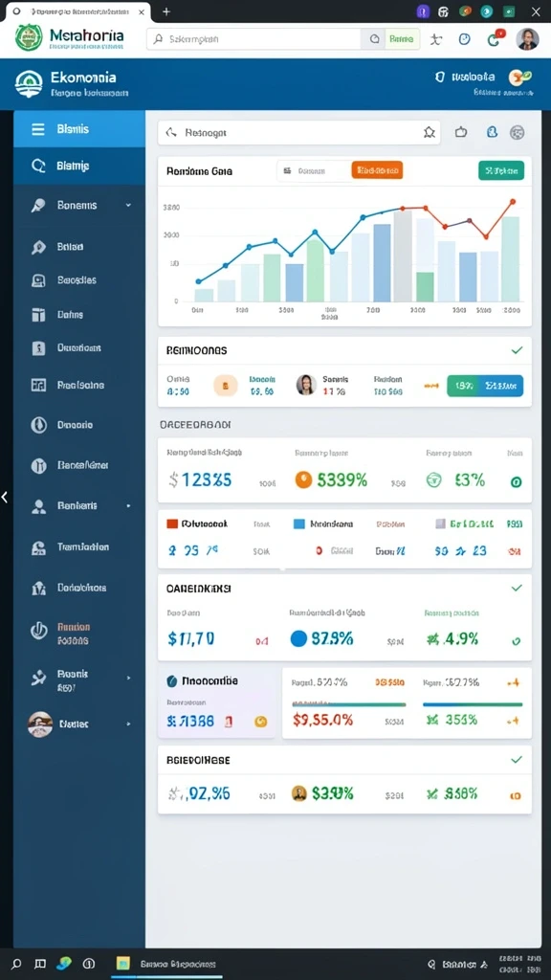This screenshot has width=551, height=980.
Task: Select the gray legend swatch
Action: 440,523
